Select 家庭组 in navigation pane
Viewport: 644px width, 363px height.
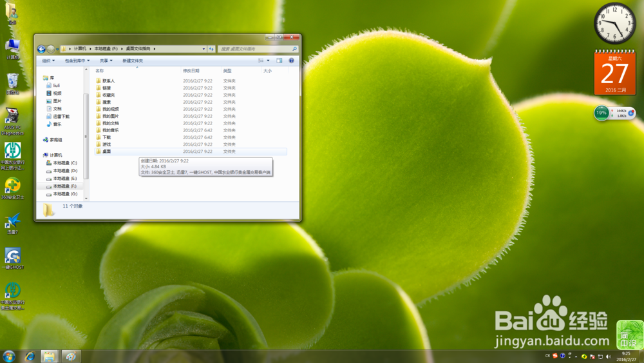(53, 140)
